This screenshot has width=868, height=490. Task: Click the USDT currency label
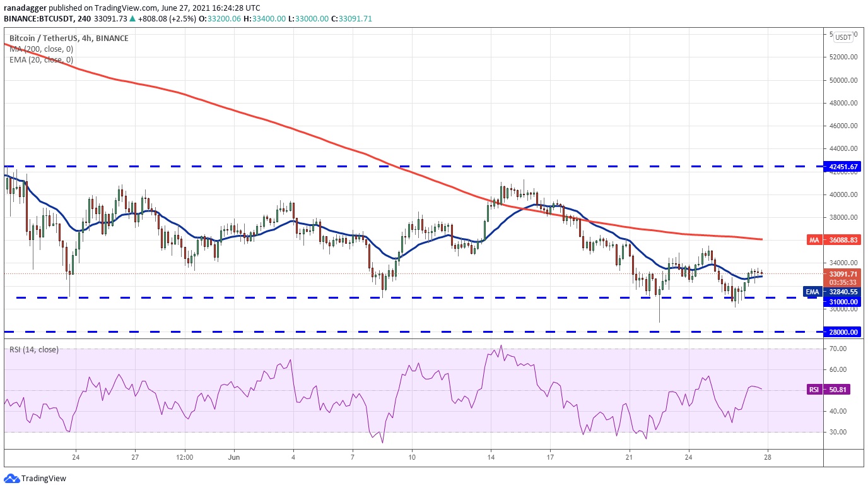843,37
